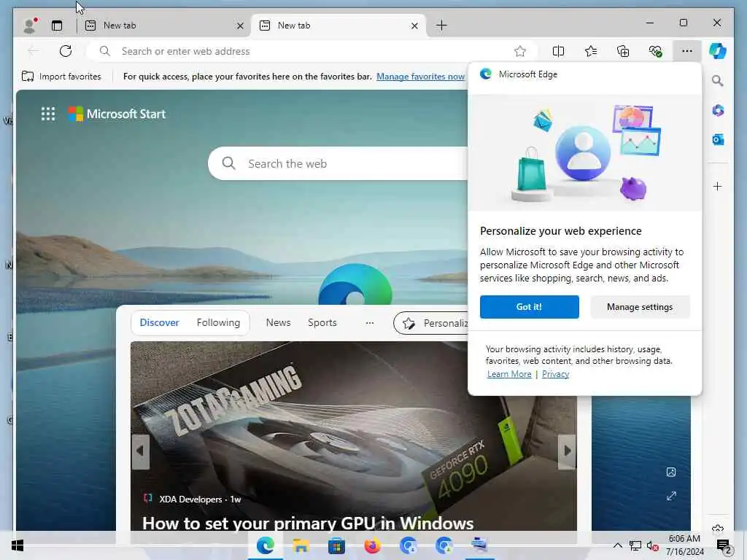Open the Privacy link
This screenshot has width=747, height=560.
point(555,374)
